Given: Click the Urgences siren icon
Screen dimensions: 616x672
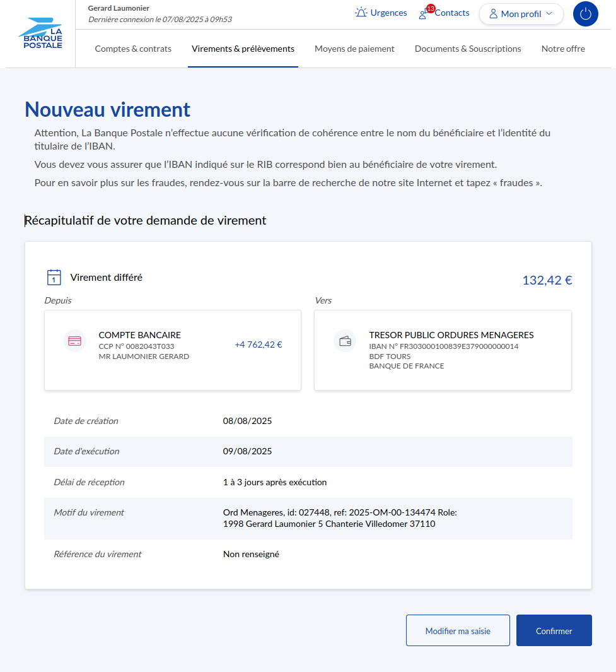Looking at the screenshot, I should tap(361, 13).
